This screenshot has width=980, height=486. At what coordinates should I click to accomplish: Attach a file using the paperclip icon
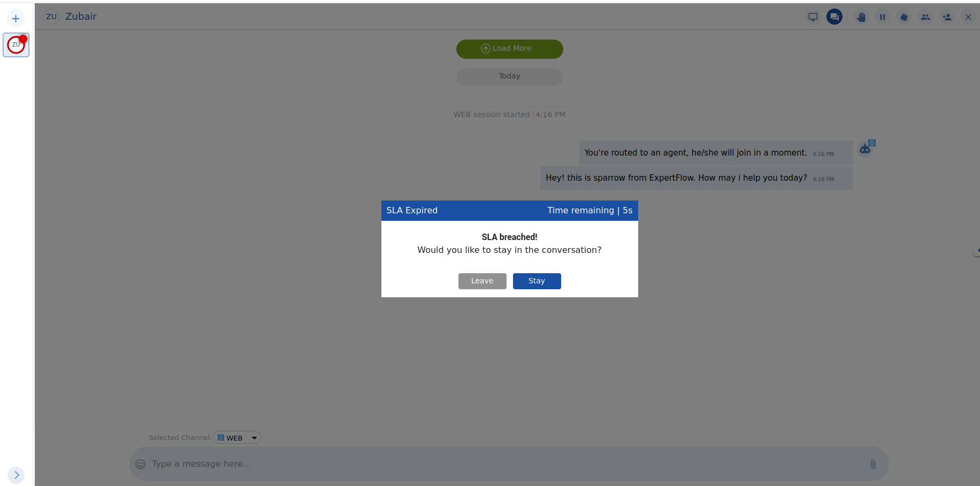pyautogui.click(x=873, y=464)
